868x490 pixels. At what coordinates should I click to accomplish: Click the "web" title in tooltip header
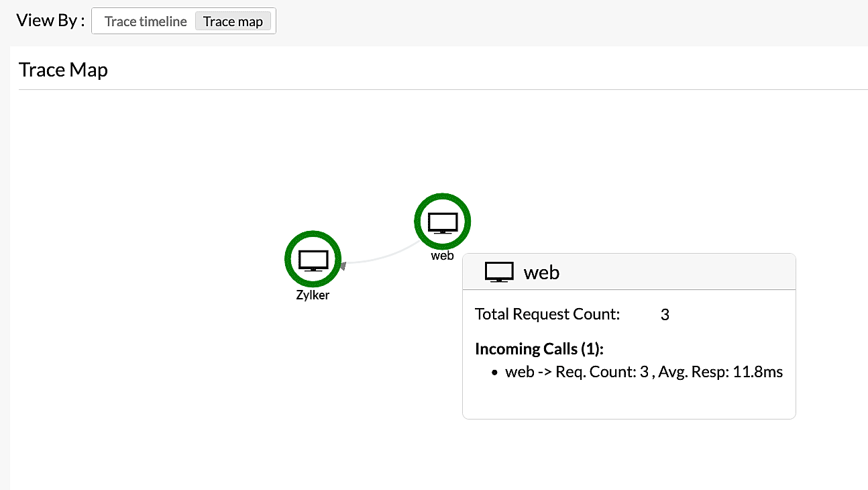541,272
